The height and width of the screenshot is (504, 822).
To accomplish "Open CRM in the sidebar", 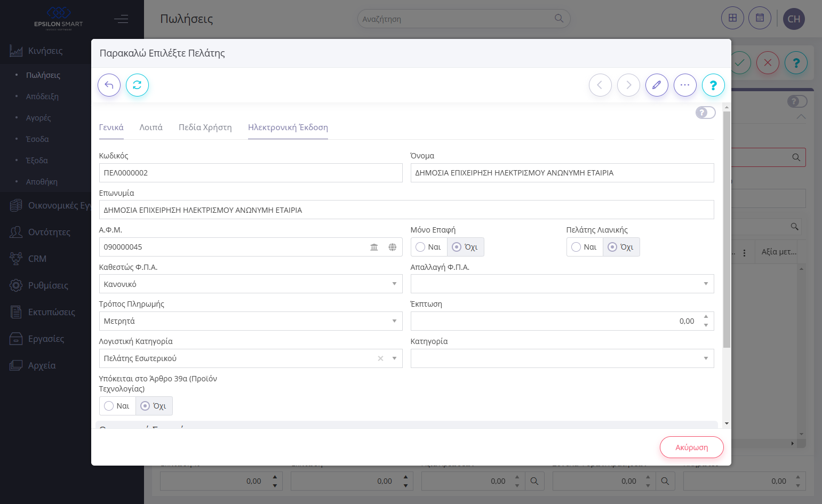I will click(x=37, y=259).
